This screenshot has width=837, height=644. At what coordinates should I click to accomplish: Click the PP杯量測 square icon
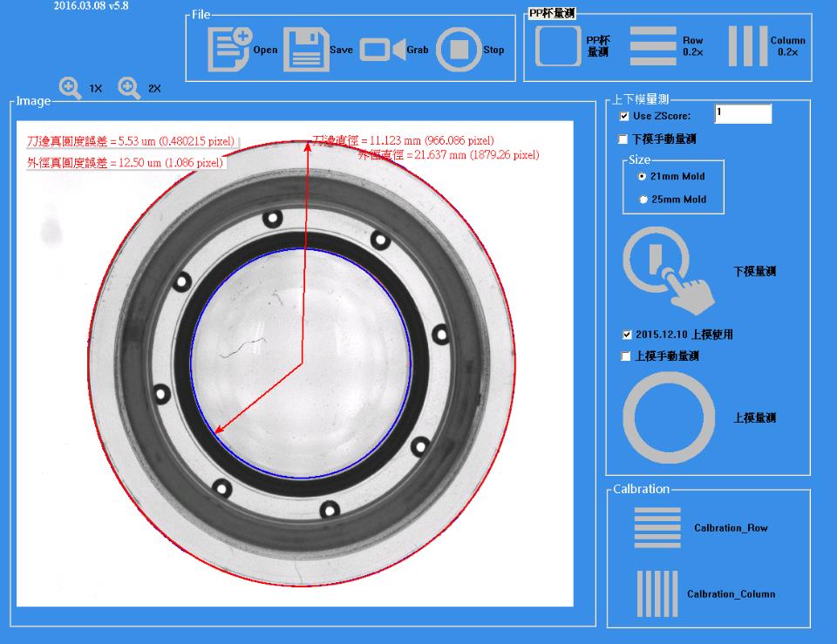(x=558, y=46)
